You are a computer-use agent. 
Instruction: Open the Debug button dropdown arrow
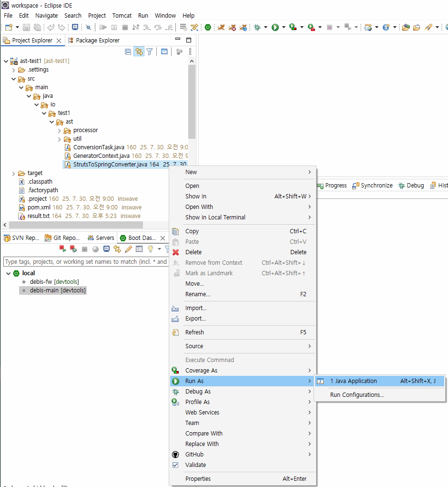tap(265, 27)
